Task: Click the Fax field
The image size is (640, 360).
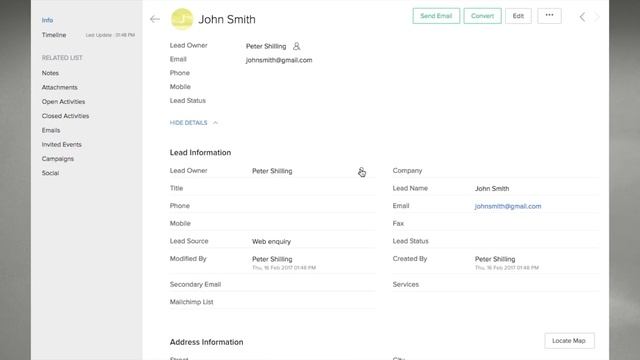Action: 496,224
